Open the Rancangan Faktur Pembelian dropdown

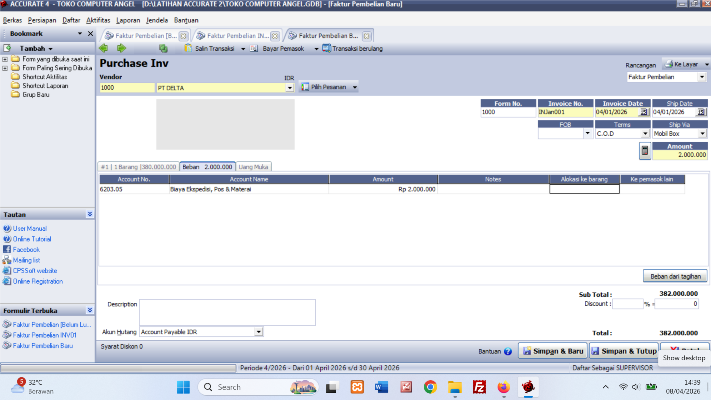pos(702,77)
